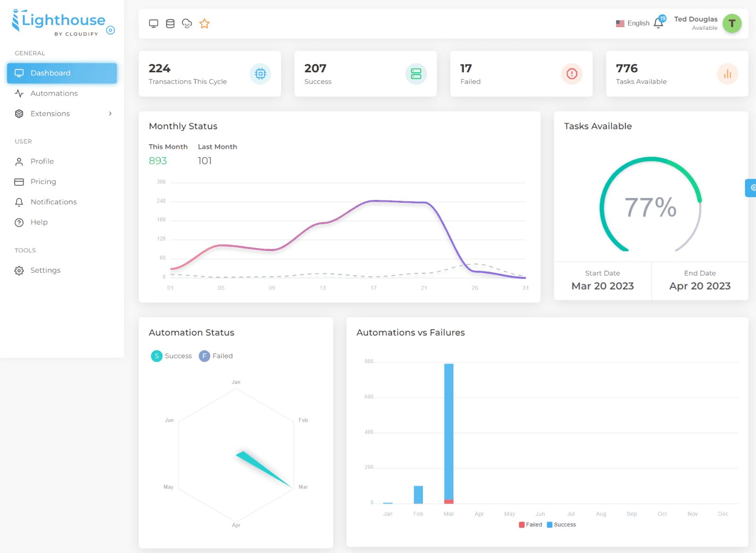Viewport: 756px width, 553px height.
Task: Click the Settings gear icon in sidebar
Action: point(19,271)
